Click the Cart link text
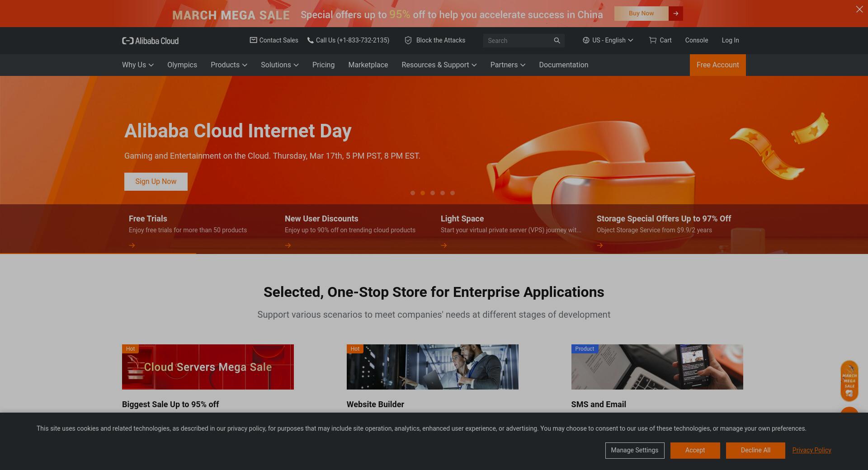Viewport: 868px width, 470px height. coord(665,40)
